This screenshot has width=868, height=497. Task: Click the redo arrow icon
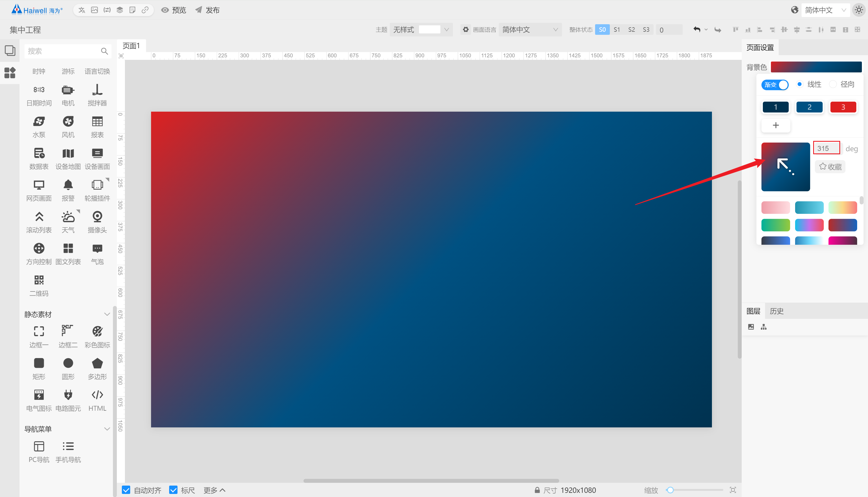click(x=717, y=30)
